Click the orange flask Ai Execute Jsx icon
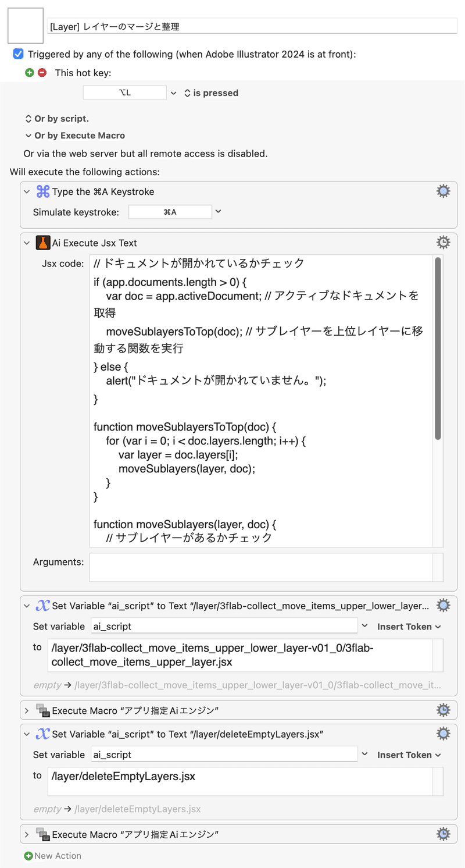Image resolution: width=465 pixels, height=868 pixels. coord(43,243)
